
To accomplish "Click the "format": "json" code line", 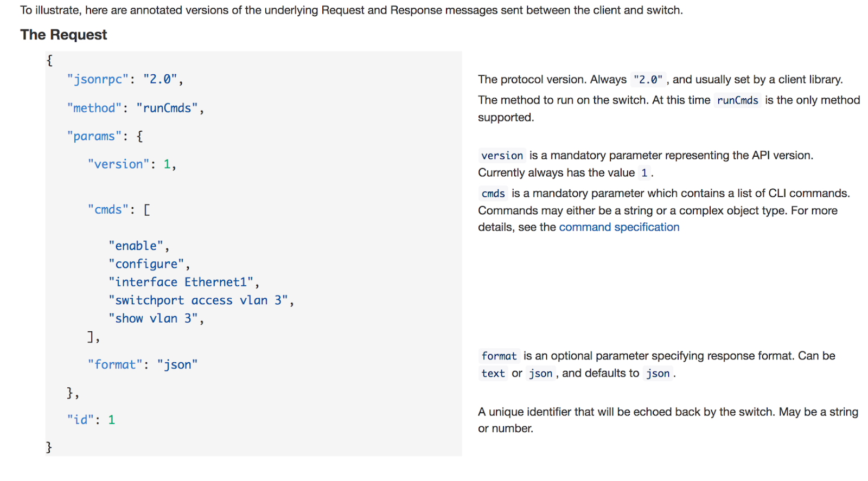I will tap(143, 364).
